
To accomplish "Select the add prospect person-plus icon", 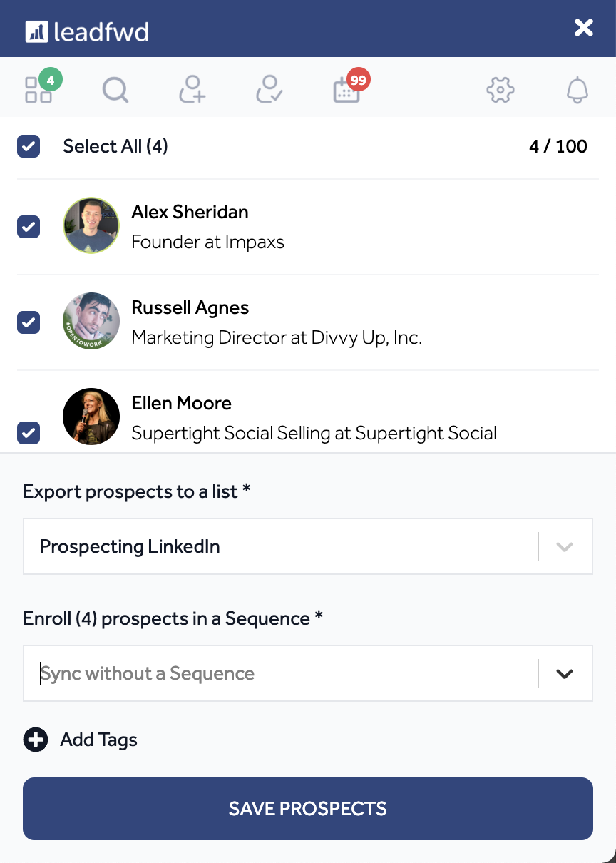I will click(192, 90).
